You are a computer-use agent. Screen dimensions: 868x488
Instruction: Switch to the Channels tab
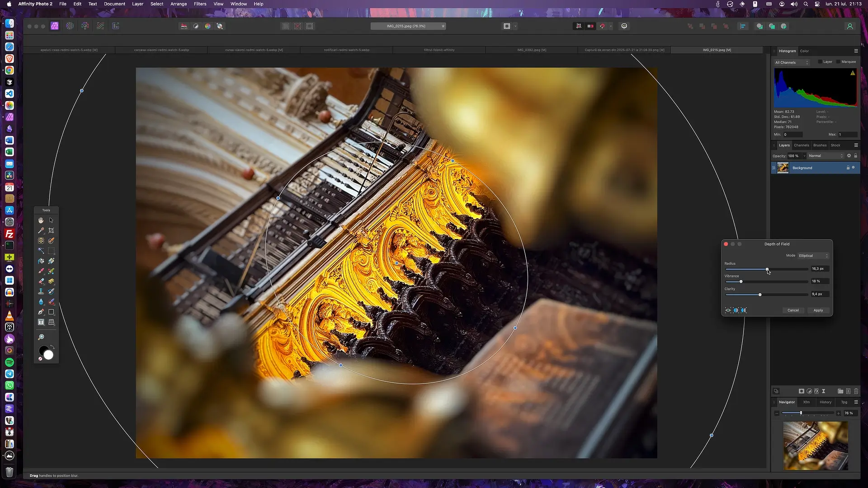[801, 145]
